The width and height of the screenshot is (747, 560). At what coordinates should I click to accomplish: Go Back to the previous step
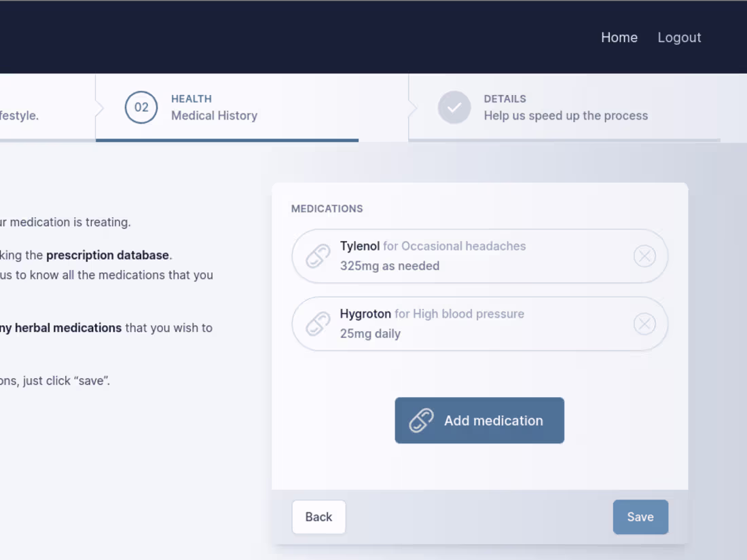pos(318,517)
